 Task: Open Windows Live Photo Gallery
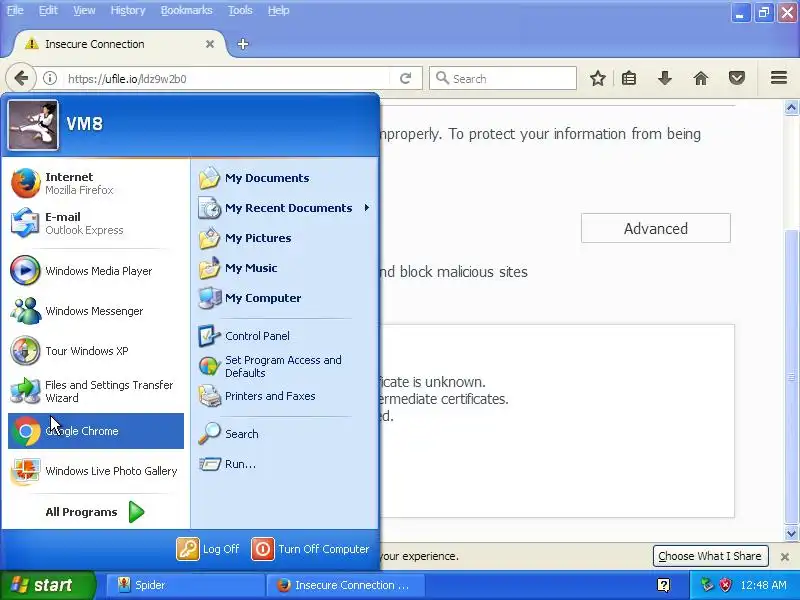(96, 471)
